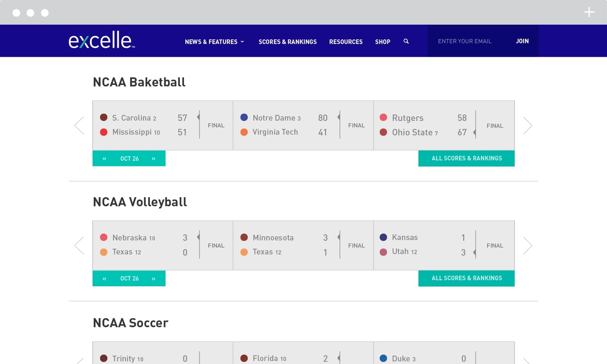
Task: Click FINAL status of Minnoesota game
Action: 356,246
